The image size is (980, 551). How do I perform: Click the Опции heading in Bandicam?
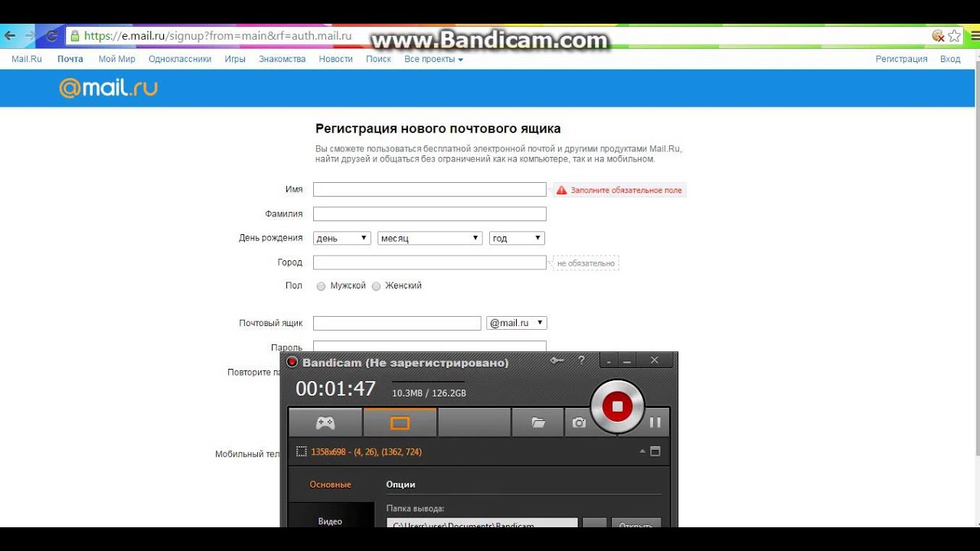click(400, 484)
